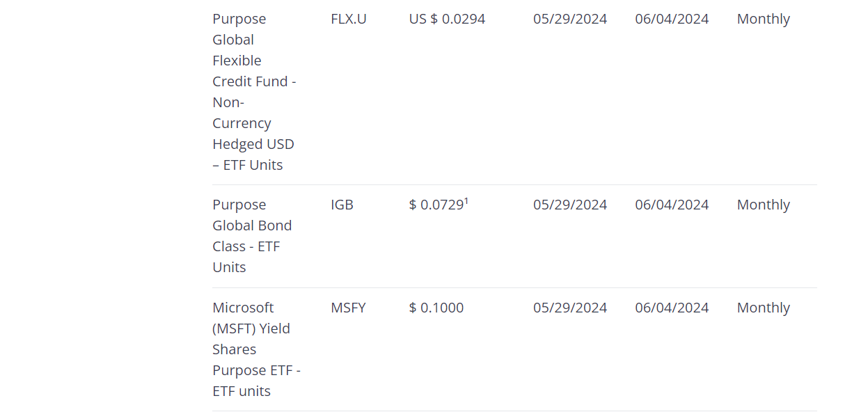The width and height of the screenshot is (868, 412).
Task: Click the 06/04/2024 date in IGB row
Action: (x=672, y=205)
